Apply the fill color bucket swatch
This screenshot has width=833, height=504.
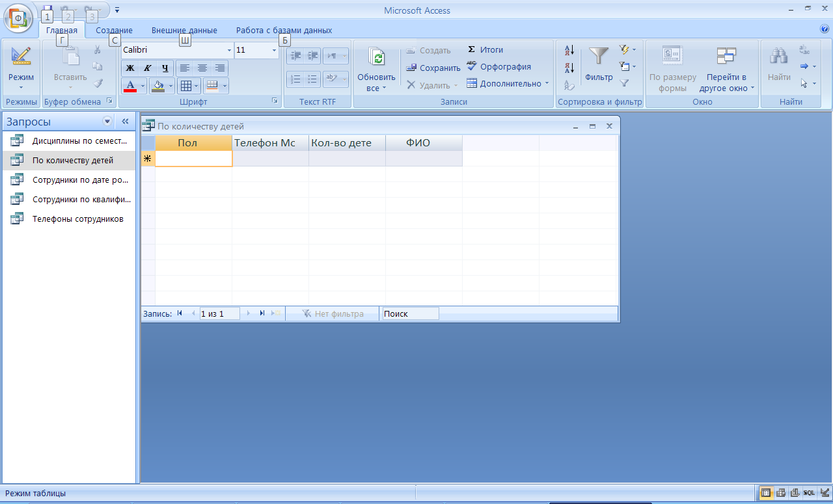pyautogui.click(x=158, y=86)
